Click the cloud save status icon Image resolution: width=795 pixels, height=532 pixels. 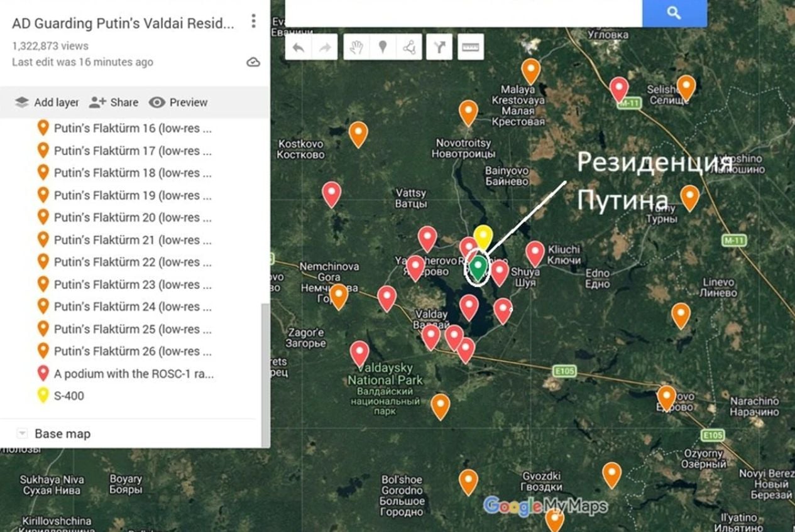[x=254, y=61]
